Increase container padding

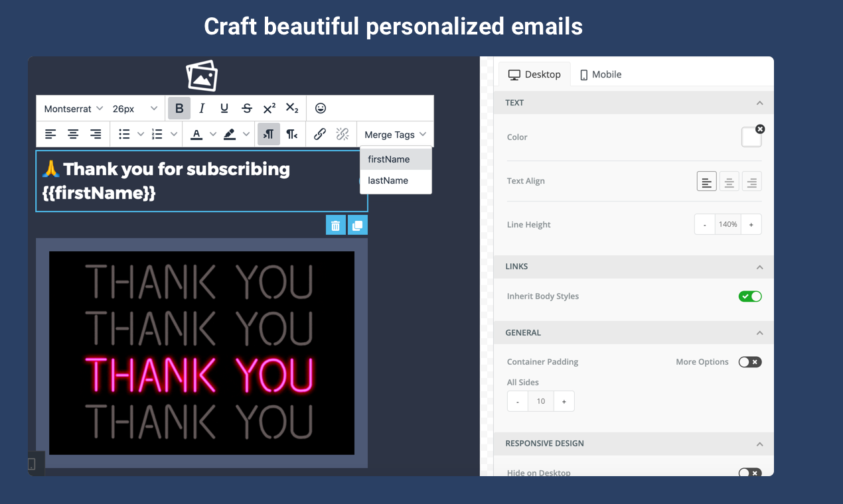coord(564,401)
